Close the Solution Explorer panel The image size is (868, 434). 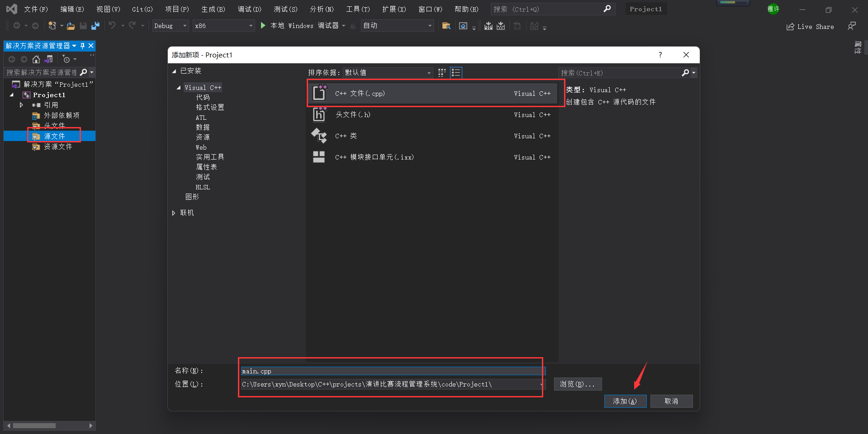pos(91,46)
